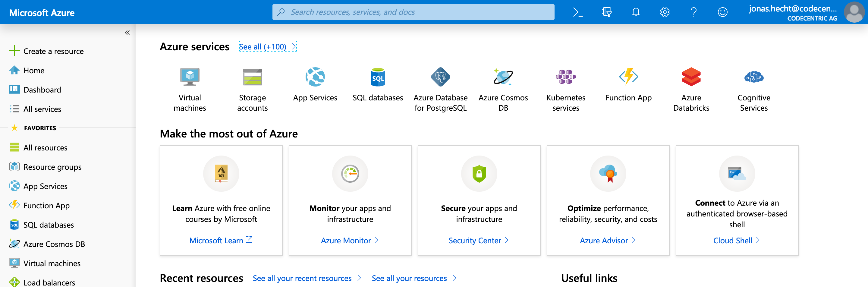Screen dimensions: 868x287
Task: Click See all your resources
Action: (x=414, y=278)
